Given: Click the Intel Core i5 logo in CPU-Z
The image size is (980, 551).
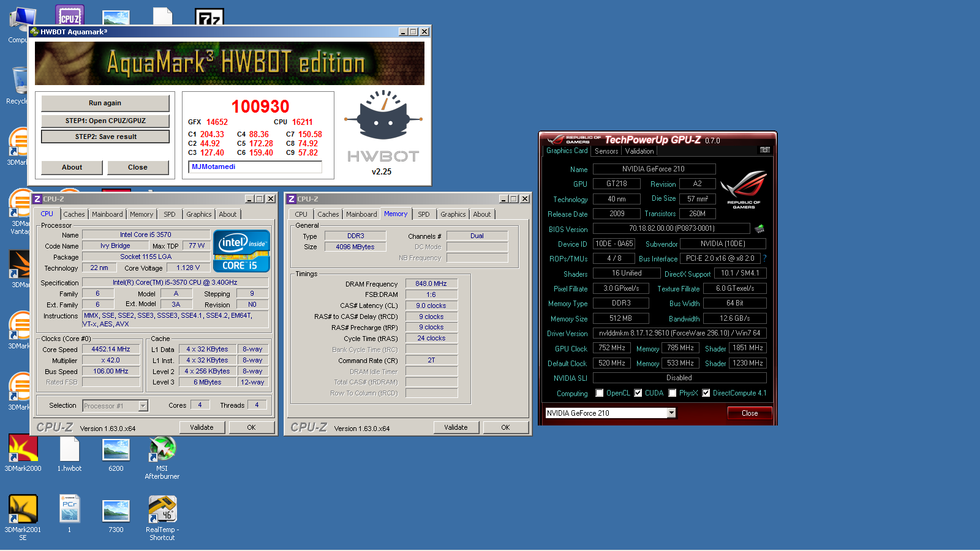Looking at the screenshot, I should point(241,250).
